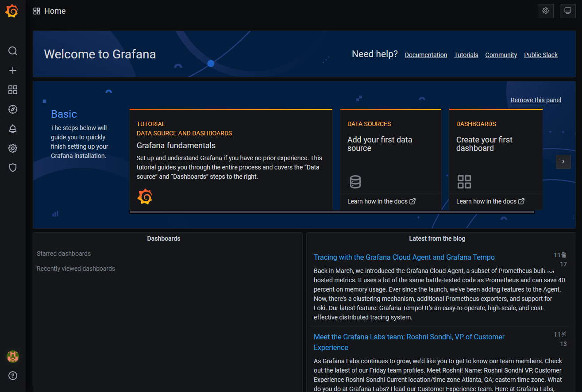Open the Community link

point(501,55)
